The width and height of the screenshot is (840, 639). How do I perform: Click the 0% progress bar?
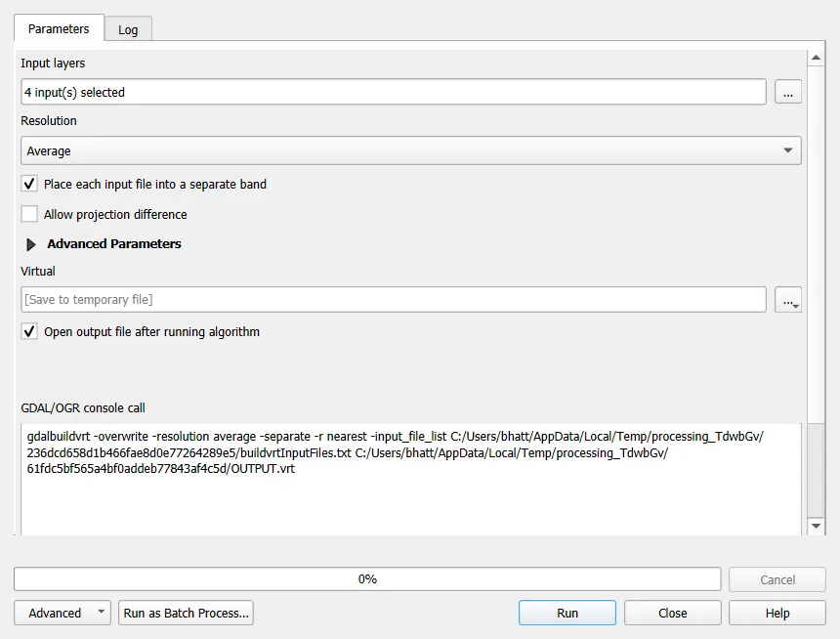[x=367, y=579]
